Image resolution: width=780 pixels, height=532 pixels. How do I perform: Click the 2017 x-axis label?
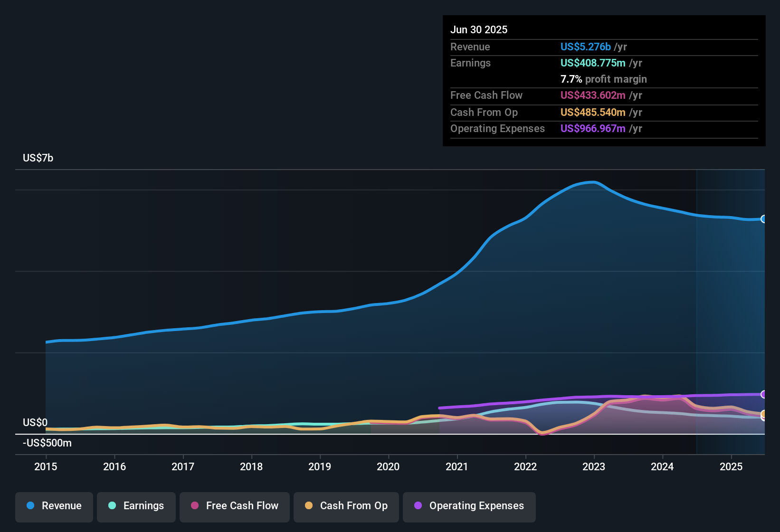[x=183, y=467]
